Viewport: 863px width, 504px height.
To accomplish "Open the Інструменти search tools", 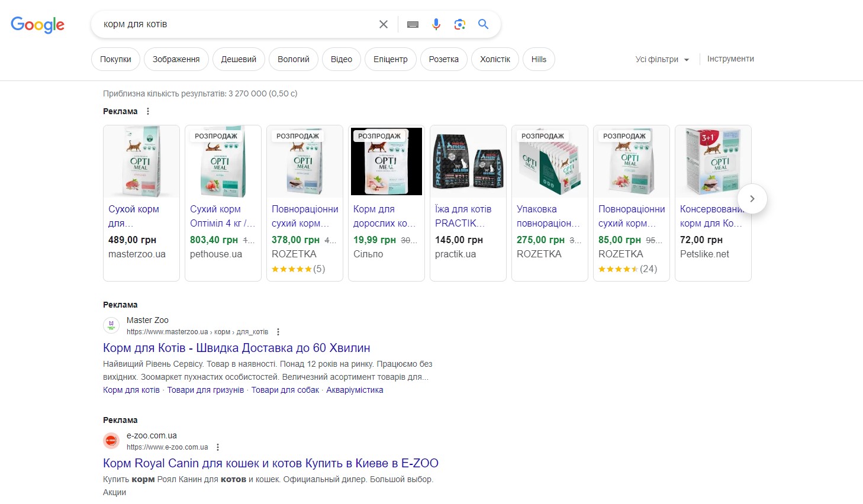I will click(x=730, y=59).
